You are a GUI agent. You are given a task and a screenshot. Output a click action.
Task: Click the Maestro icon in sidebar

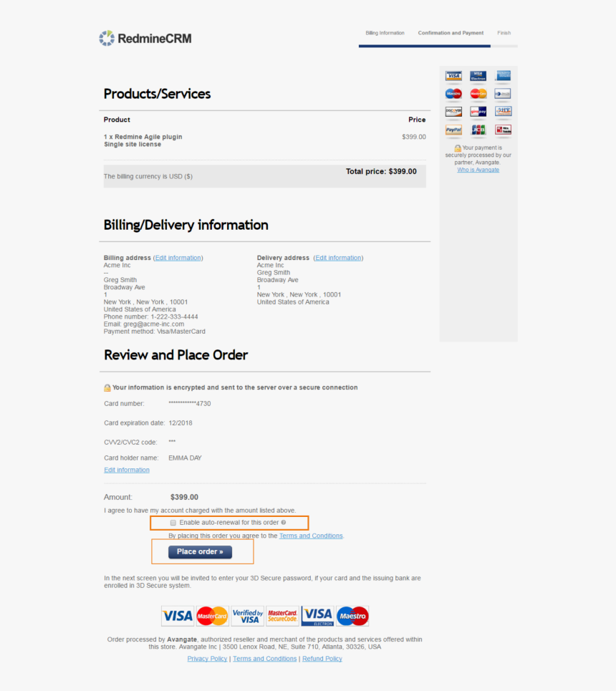point(453,94)
